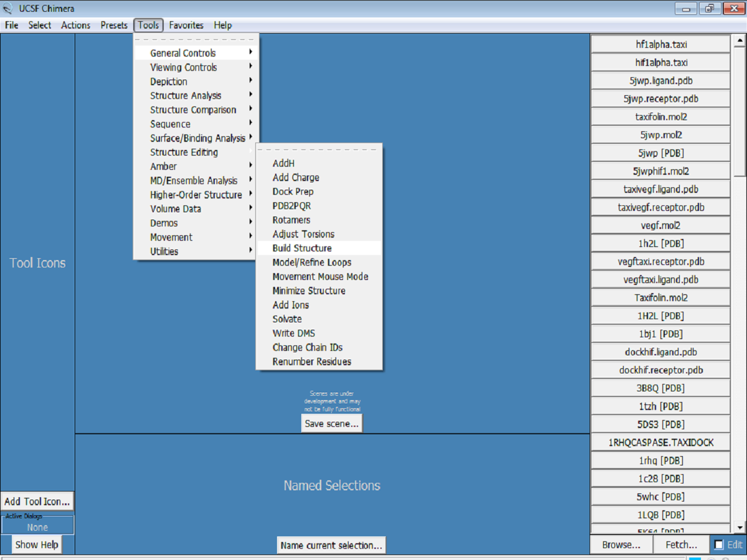Open the Volume Data submenu

pyautogui.click(x=196, y=208)
